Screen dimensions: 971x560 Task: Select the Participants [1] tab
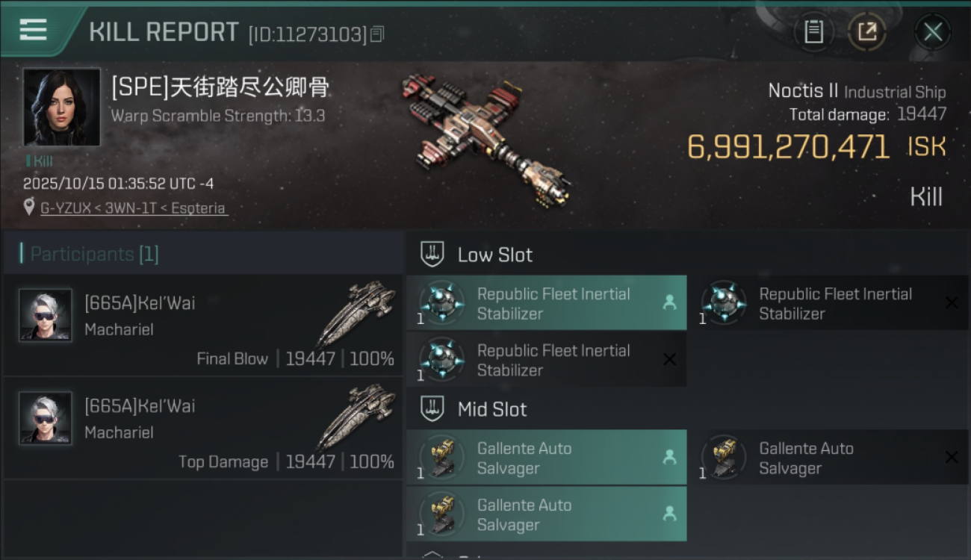tap(94, 254)
